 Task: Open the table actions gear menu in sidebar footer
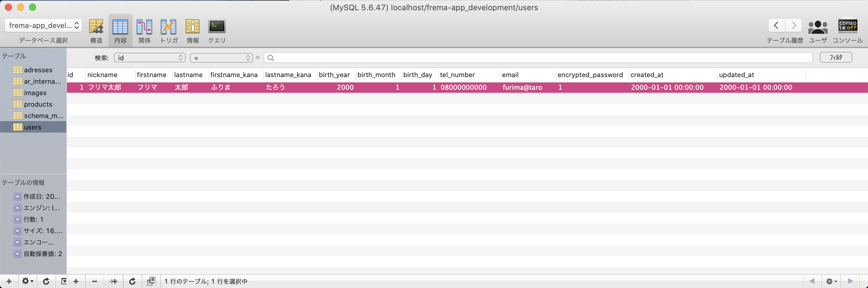point(27,281)
